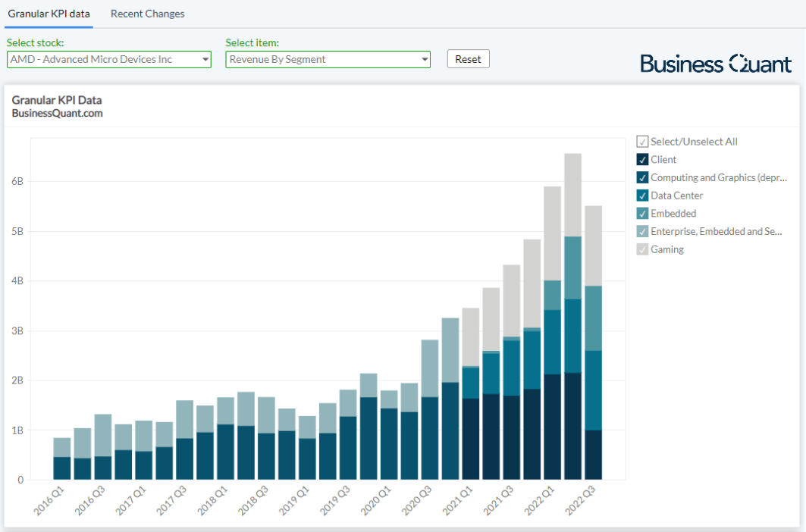Expand the Select item dropdown arrow
The height and width of the screenshot is (532, 806).
[424, 60]
